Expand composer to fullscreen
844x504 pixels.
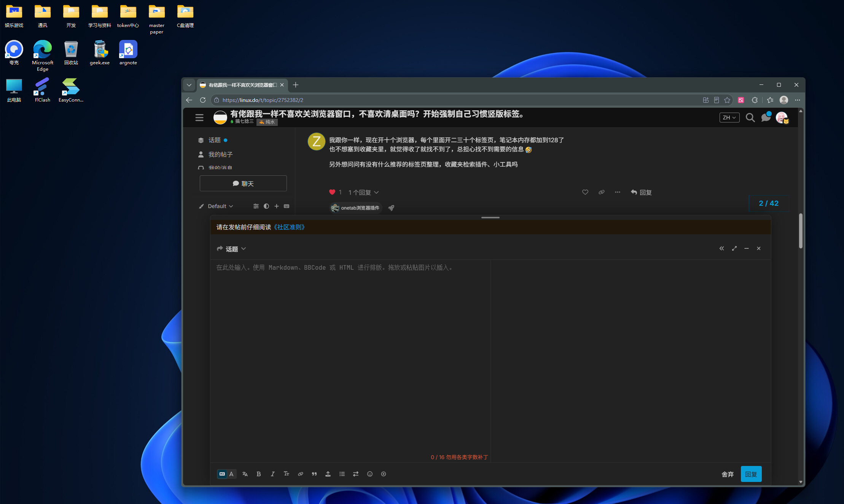point(734,248)
